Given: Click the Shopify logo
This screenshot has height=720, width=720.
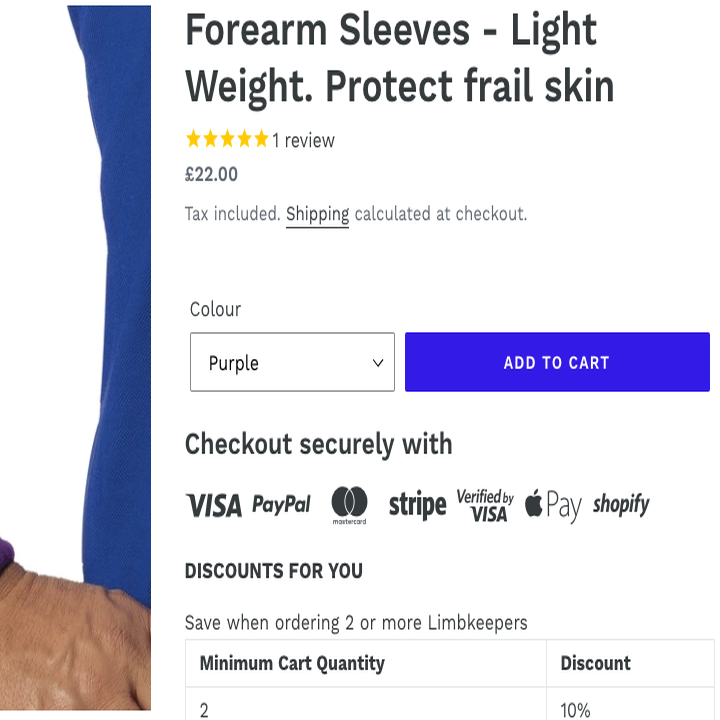Looking at the screenshot, I should (621, 505).
